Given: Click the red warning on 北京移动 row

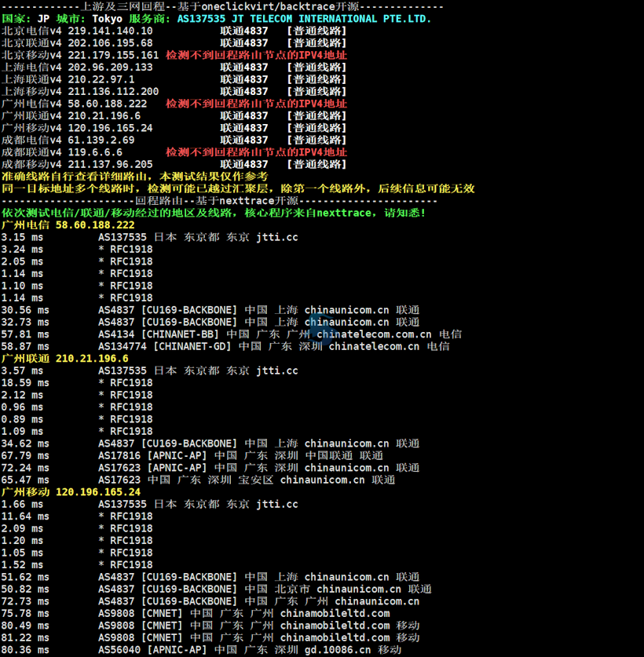Looking at the screenshot, I should pyautogui.click(x=256, y=55).
